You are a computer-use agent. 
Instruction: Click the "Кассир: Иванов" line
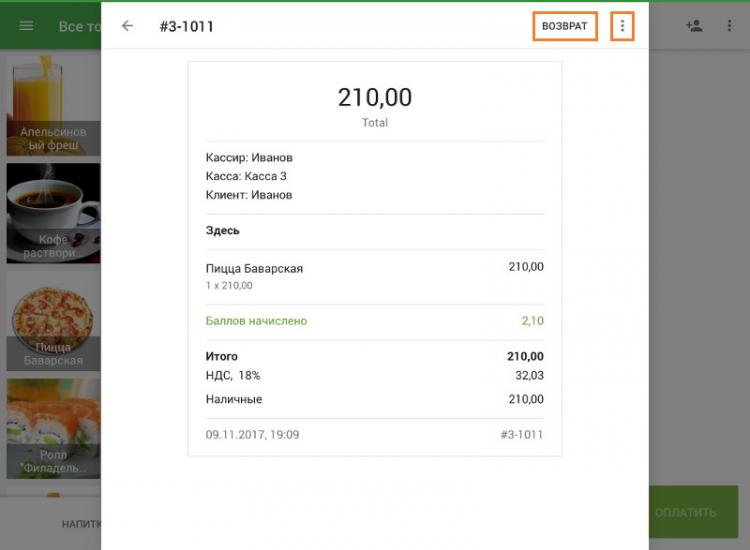(x=249, y=157)
